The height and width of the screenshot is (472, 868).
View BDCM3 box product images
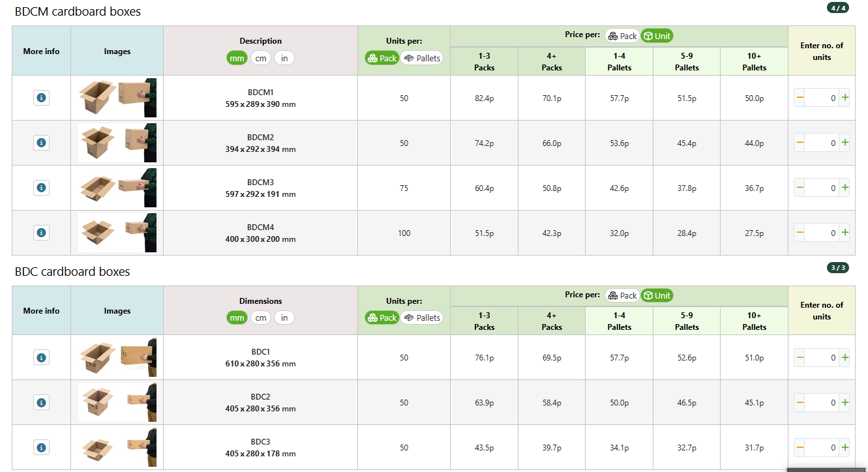pos(117,188)
